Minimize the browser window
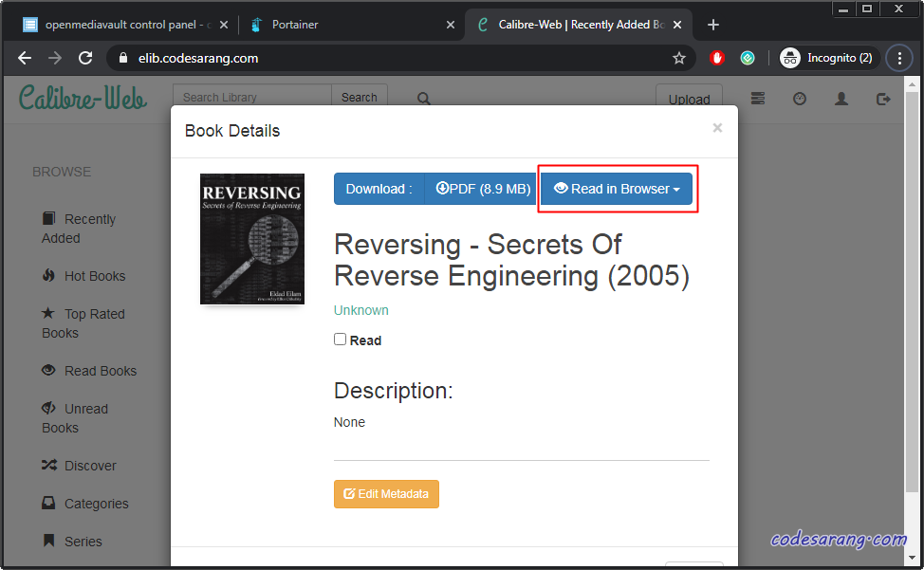This screenshot has width=924, height=570. coord(843,9)
